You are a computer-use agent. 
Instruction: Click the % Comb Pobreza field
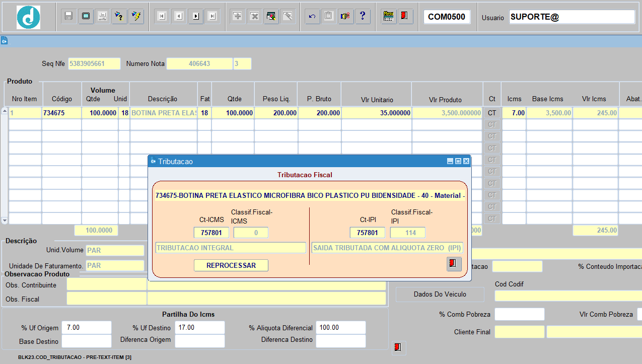[x=520, y=314]
